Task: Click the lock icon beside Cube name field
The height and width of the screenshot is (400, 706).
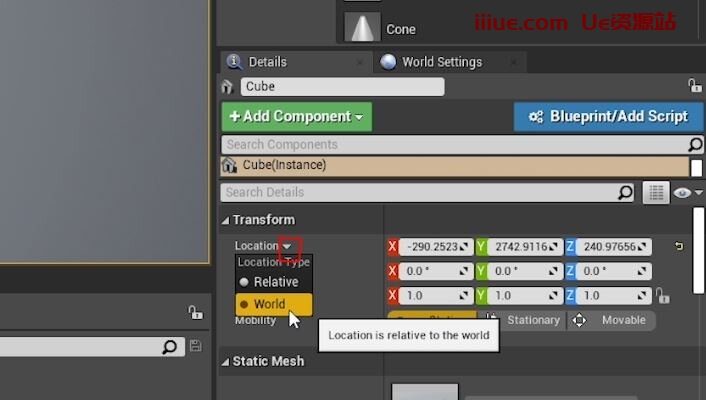Action: (x=694, y=87)
